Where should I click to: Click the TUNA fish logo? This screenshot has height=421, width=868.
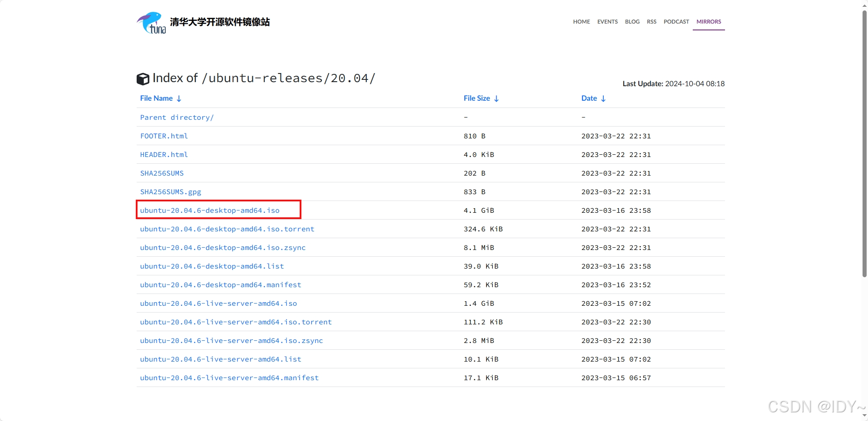click(152, 22)
